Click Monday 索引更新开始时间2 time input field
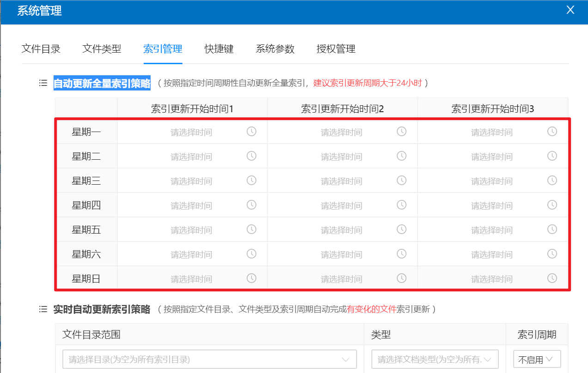Screen dimensions: 588x373 [341, 132]
